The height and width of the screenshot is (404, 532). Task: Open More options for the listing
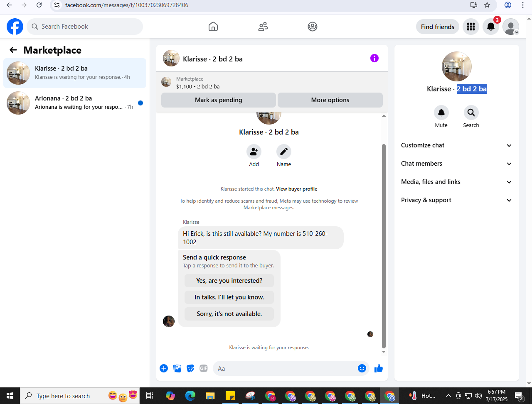click(330, 100)
